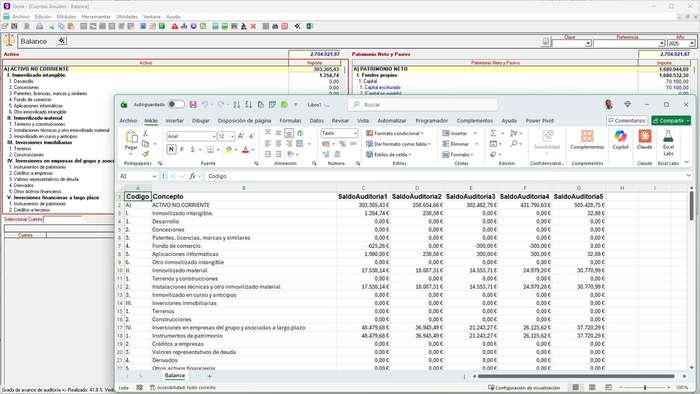
Task: Click the Pegar clipboard icon
Action: (131, 137)
